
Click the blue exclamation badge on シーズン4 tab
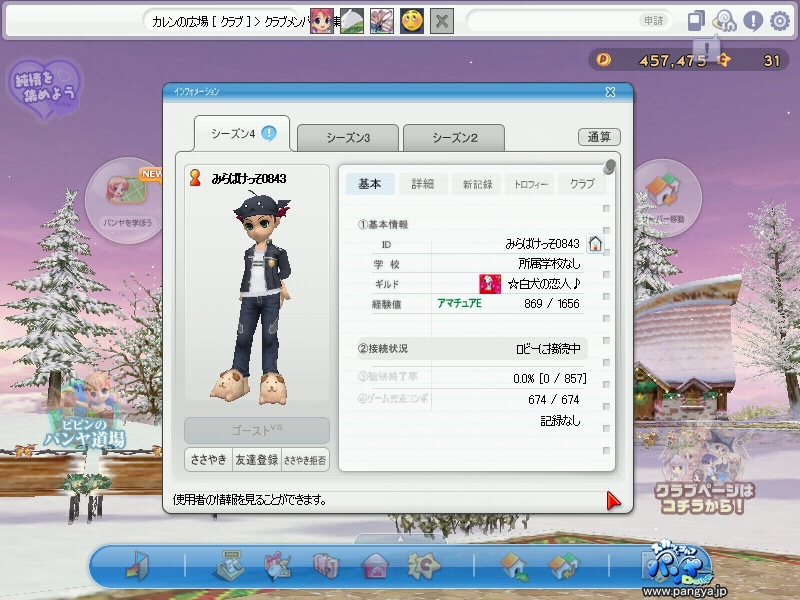pyautogui.click(x=269, y=133)
